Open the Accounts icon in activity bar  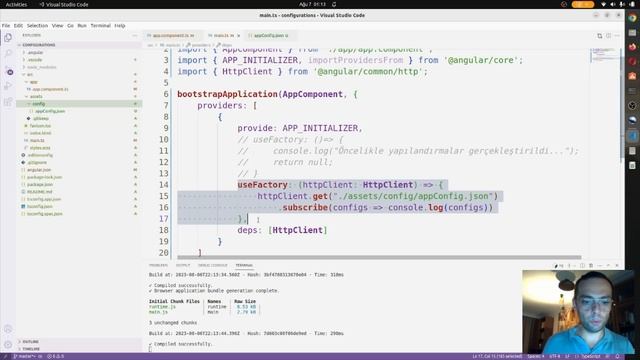coord(8,329)
